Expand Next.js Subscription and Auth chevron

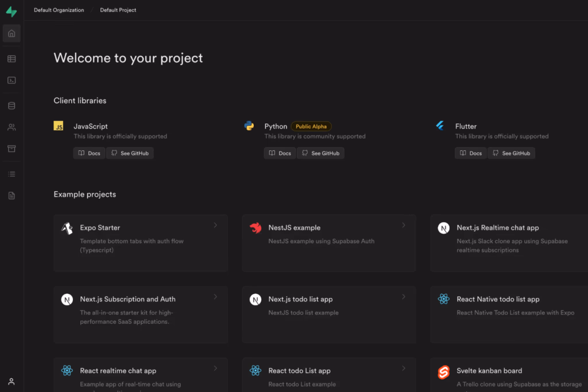tap(216, 297)
